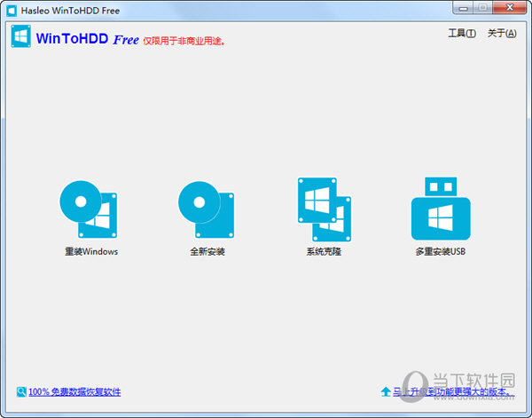Close the Hasleo WinToHDD window
The height and width of the screenshot is (418, 532).
coord(509,8)
